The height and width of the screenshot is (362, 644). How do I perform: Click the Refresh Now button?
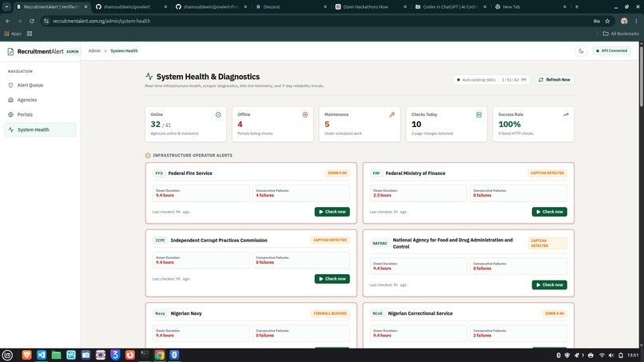tap(554, 80)
